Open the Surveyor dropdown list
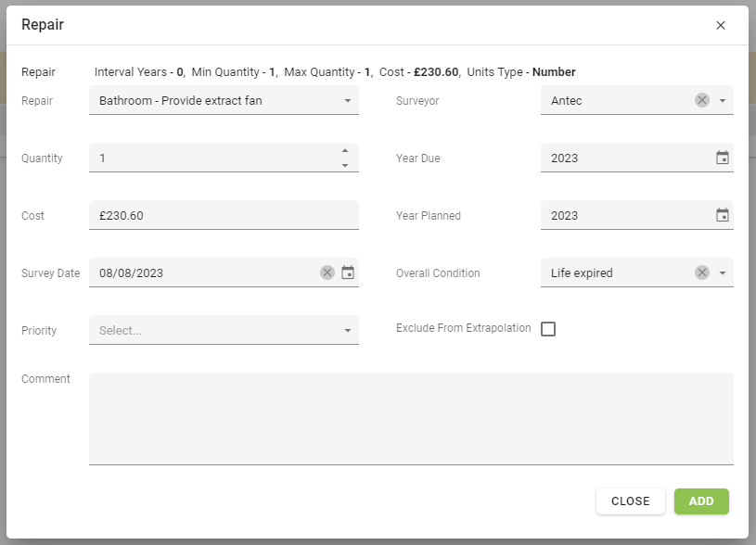This screenshot has width=756, height=545. pos(723,100)
